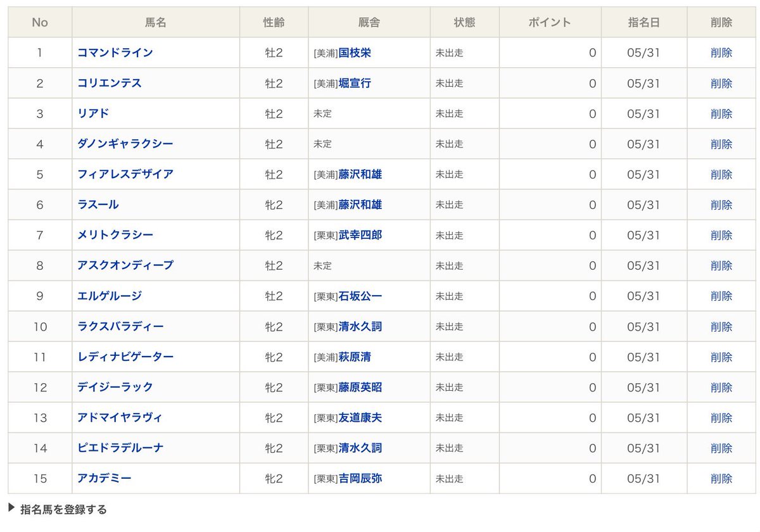Image resolution: width=760 pixels, height=532 pixels.
Task: Open horse リアド page
Action: point(93,113)
